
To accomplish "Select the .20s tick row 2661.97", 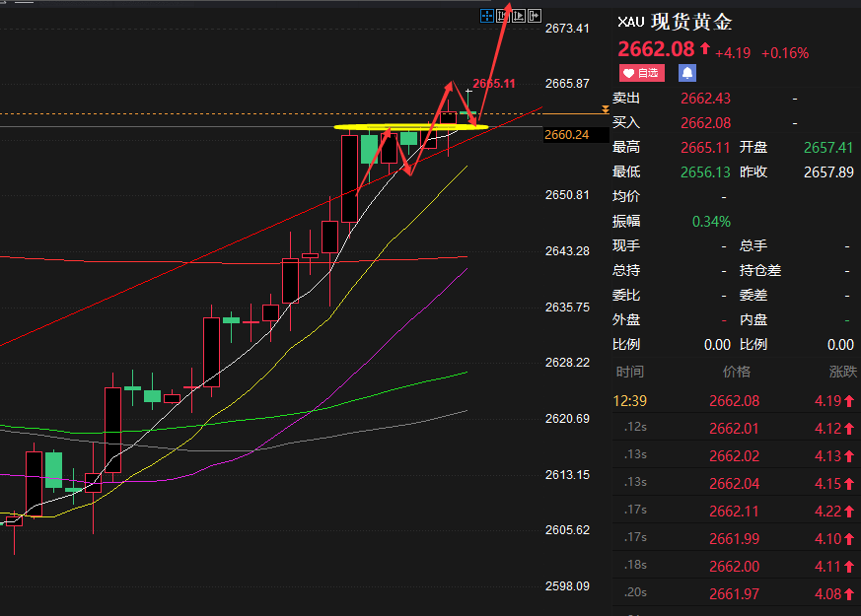I will 737,593.
